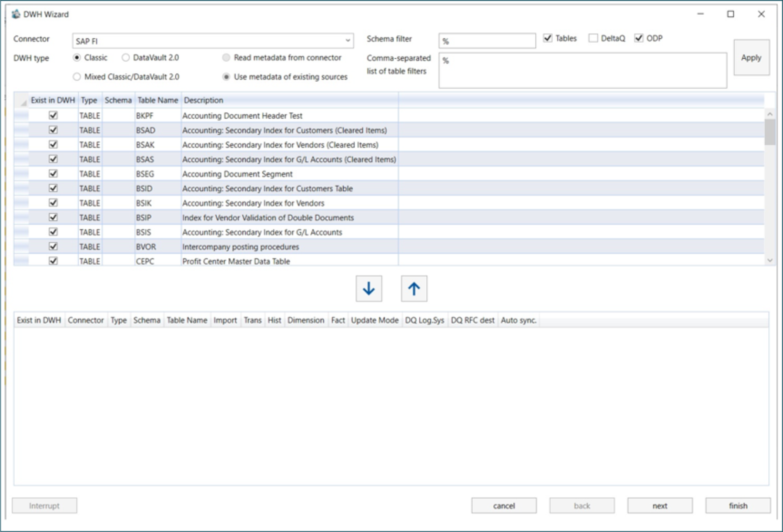Viewport: 783px width, 532px height.
Task: Click the down arrow to add selected tables
Action: click(x=368, y=288)
